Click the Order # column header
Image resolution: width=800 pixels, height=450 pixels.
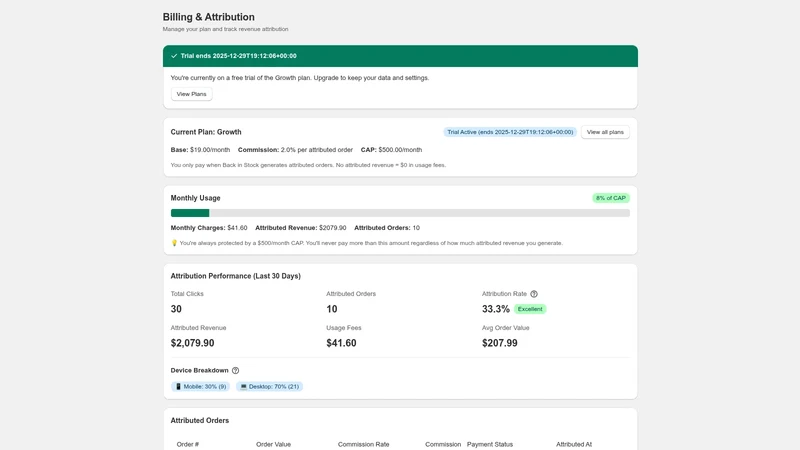[x=188, y=444]
